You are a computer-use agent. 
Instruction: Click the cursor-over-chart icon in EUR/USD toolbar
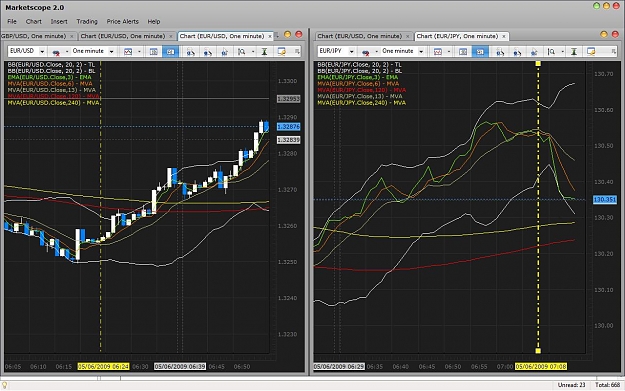click(x=224, y=52)
